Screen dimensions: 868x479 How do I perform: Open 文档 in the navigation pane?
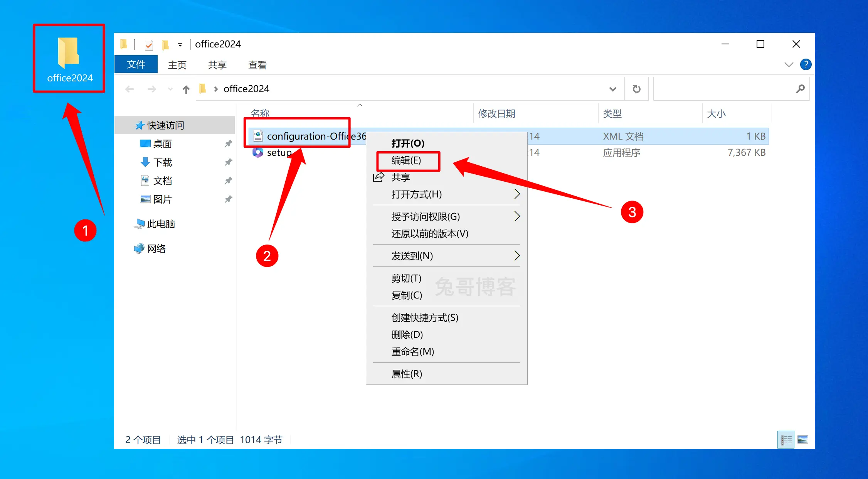(x=162, y=181)
